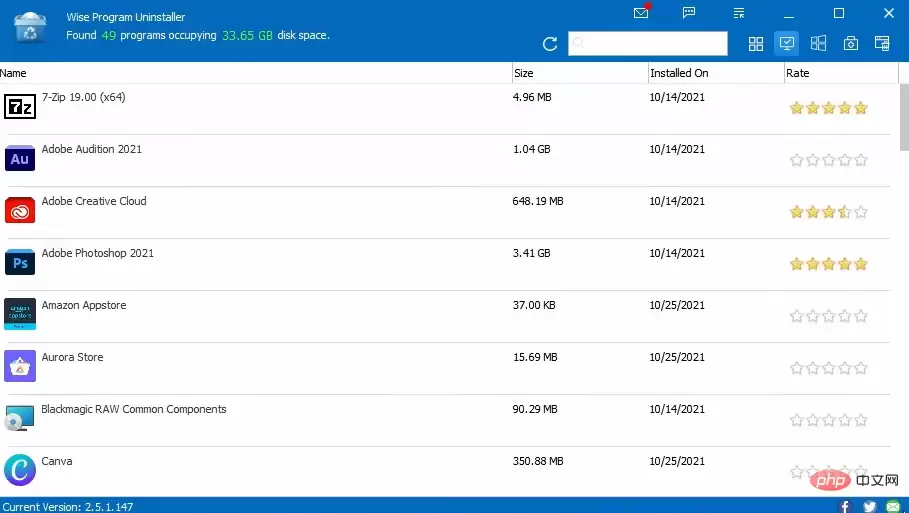The height and width of the screenshot is (513, 909).
Task: Click Amazon Appstore name text
Action: pyautogui.click(x=83, y=305)
